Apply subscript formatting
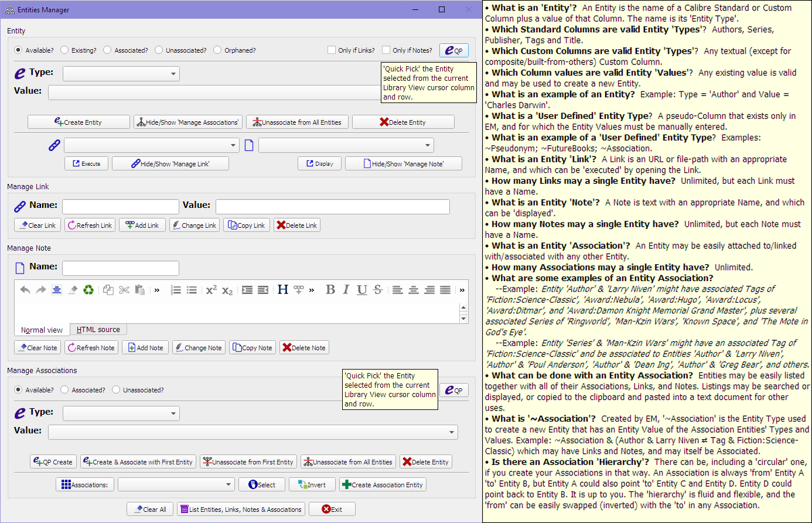The image size is (812, 523). tap(227, 290)
